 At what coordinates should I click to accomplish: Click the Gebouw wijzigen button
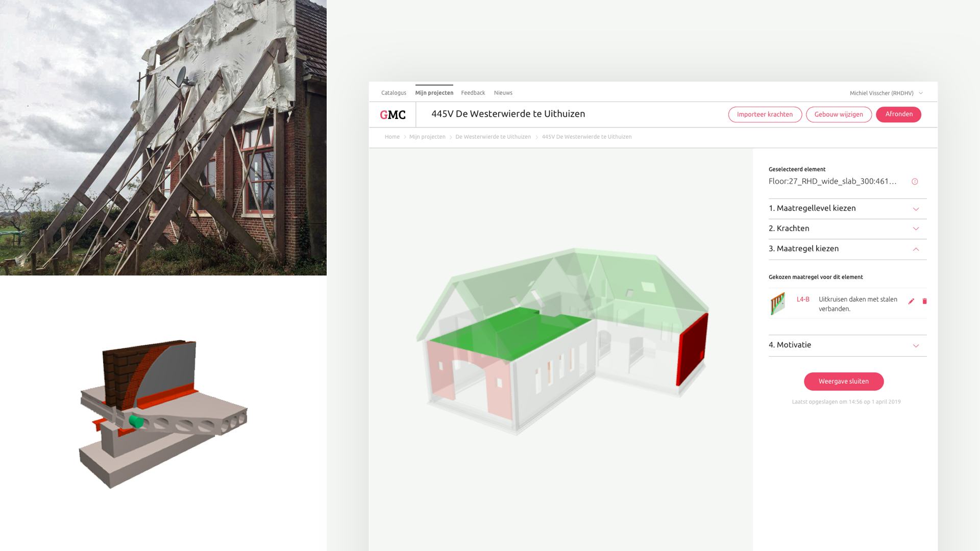[839, 115]
